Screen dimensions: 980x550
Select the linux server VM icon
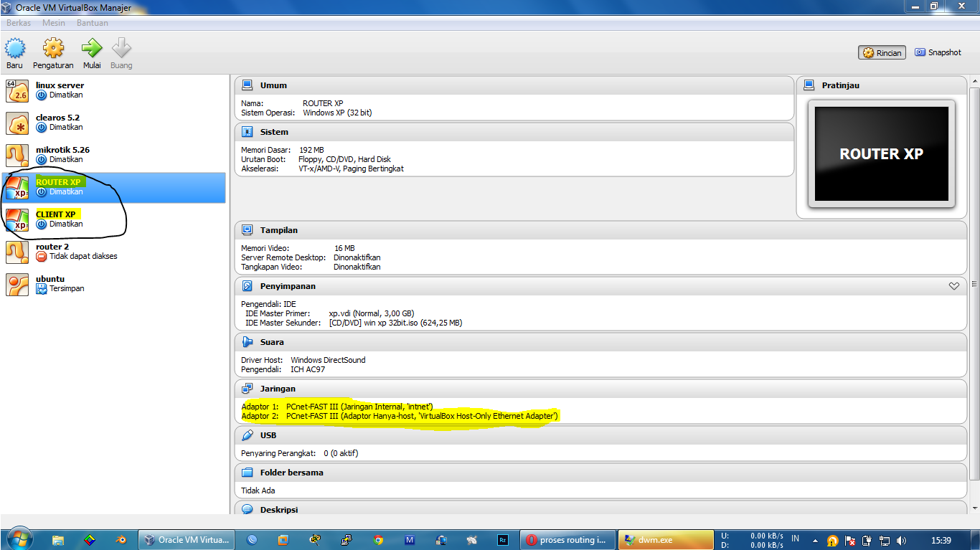pos(17,91)
